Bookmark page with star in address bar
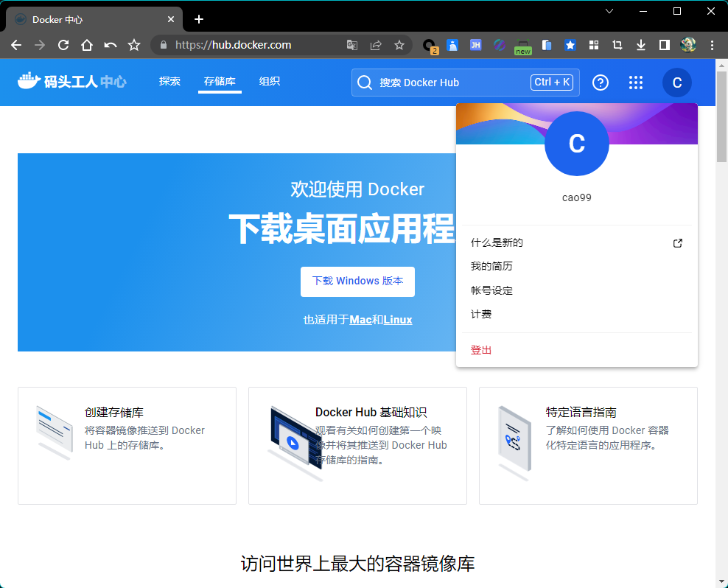 [399, 45]
